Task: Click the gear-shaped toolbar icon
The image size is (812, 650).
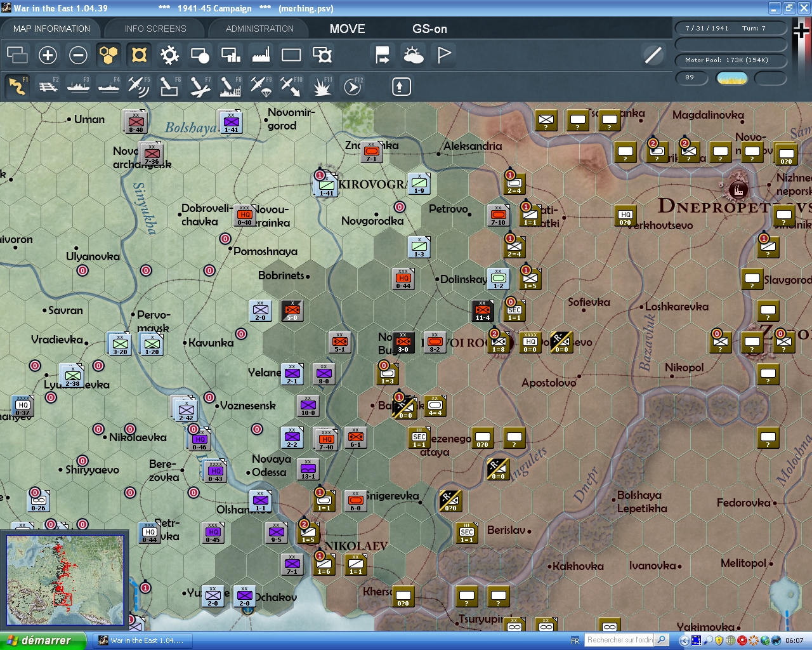Action: (169, 55)
